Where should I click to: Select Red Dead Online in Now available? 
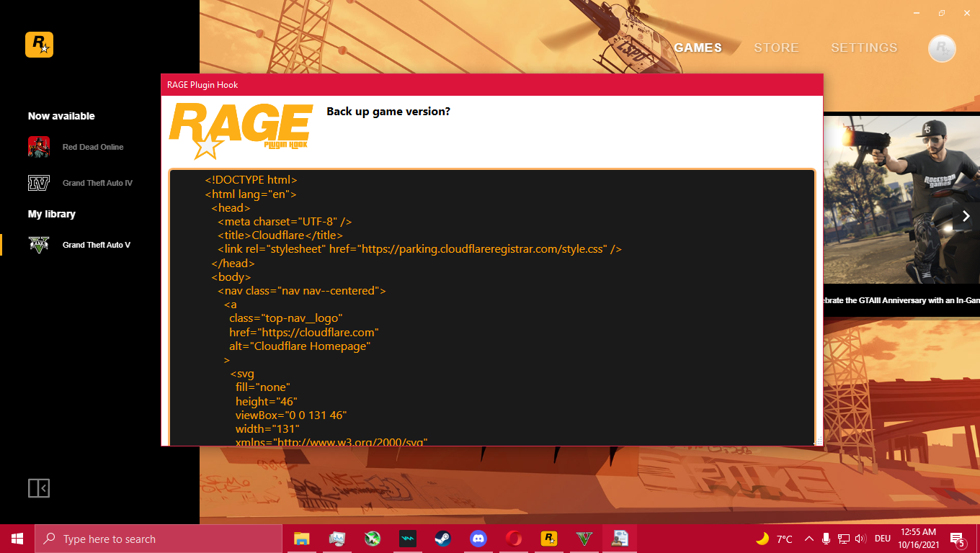(93, 147)
